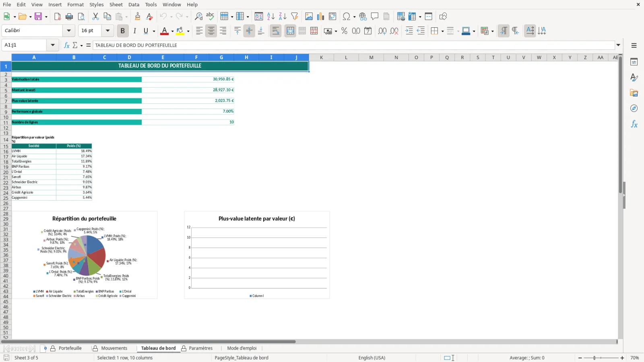Switch to the Paramètres sheet tab
The image size is (644, 362).
tap(200, 348)
